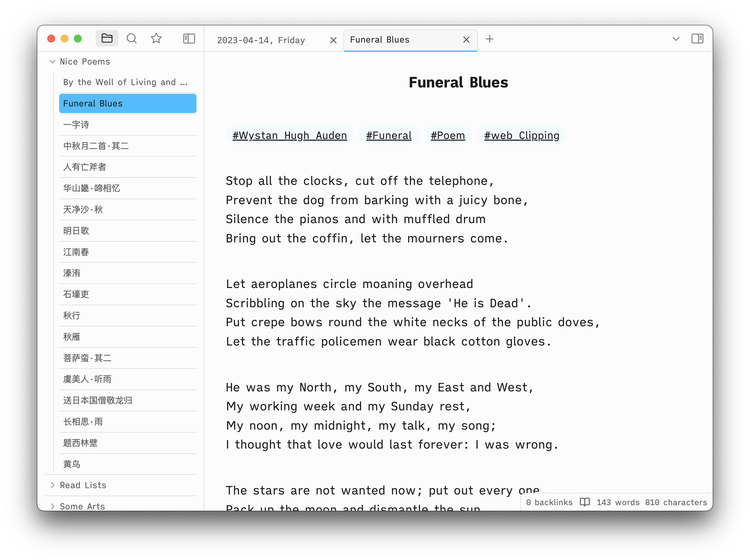750x560 pixels.
Task: Open the note 秋行
Action: pos(127,316)
